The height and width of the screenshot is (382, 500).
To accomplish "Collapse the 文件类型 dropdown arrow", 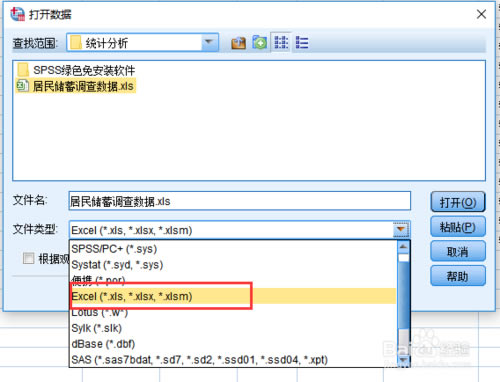I will 401,229.
